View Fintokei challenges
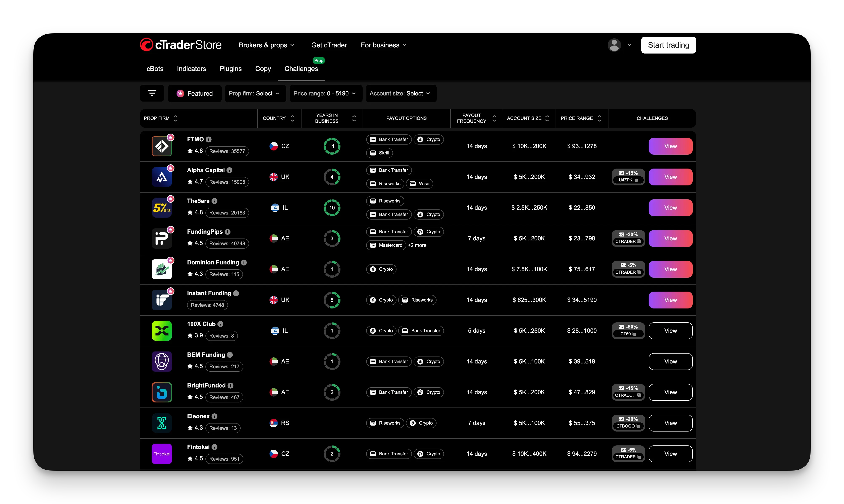Screen dimensions: 844x504 670,454
